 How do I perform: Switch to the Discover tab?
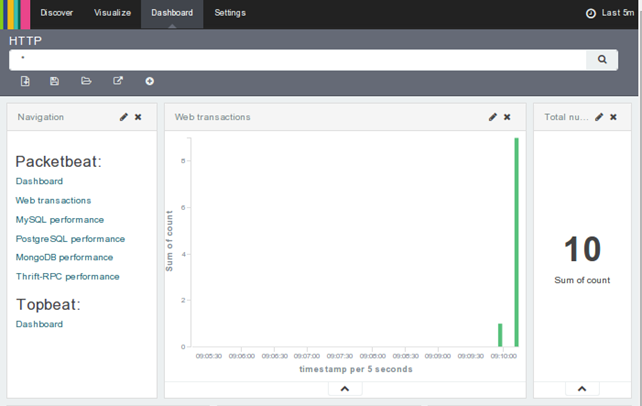(57, 13)
